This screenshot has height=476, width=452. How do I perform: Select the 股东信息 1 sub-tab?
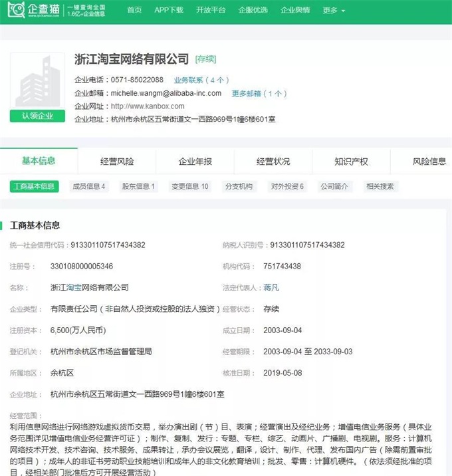[x=138, y=186]
